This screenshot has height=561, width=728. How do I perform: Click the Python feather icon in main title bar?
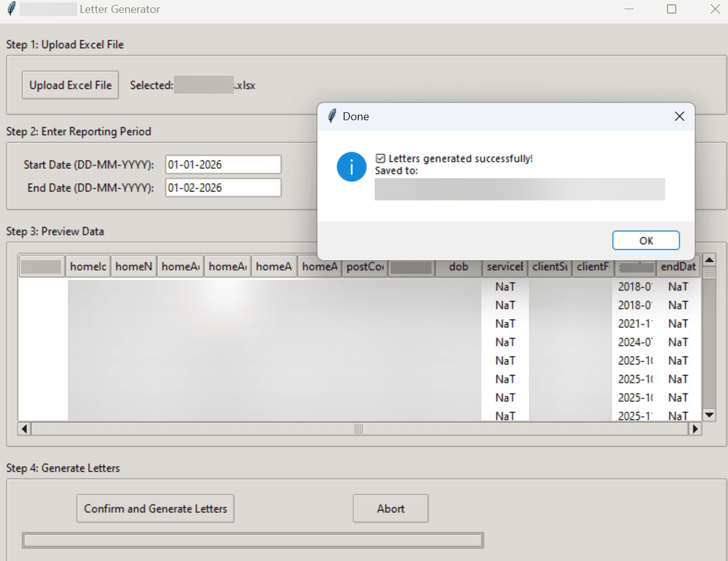[10, 9]
